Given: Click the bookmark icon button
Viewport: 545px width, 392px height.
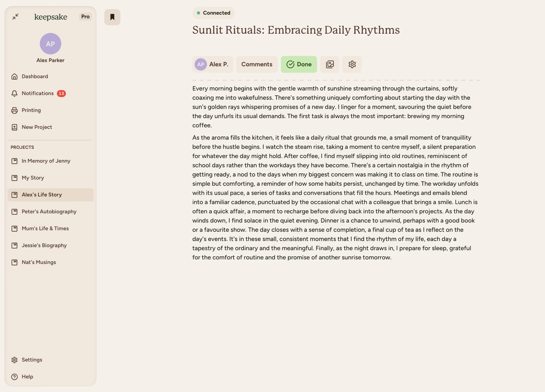Looking at the screenshot, I should click(x=112, y=17).
